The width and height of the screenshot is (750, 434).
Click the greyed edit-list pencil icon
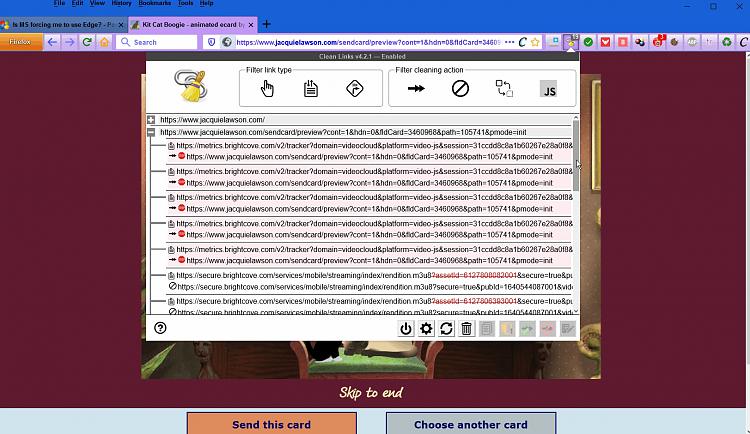(568, 329)
